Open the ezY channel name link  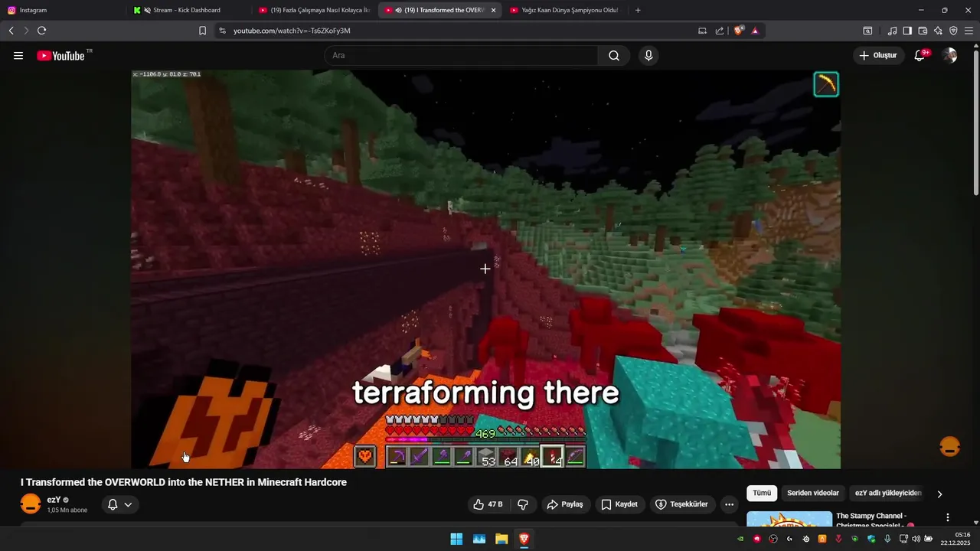[x=54, y=500]
